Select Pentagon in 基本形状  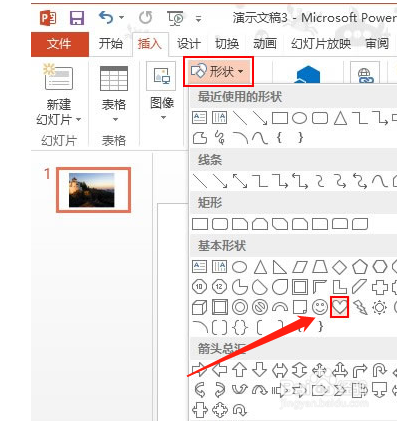click(360, 267)
